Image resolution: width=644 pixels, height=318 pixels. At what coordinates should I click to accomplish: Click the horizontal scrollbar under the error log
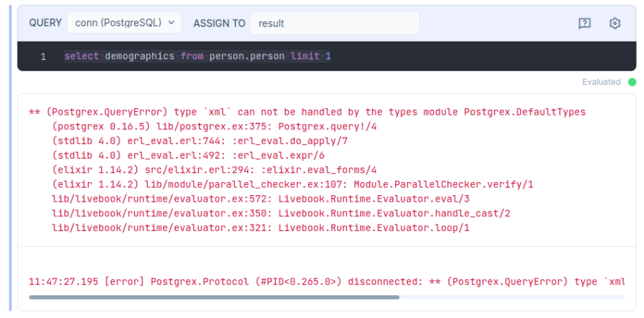point(214,297)
